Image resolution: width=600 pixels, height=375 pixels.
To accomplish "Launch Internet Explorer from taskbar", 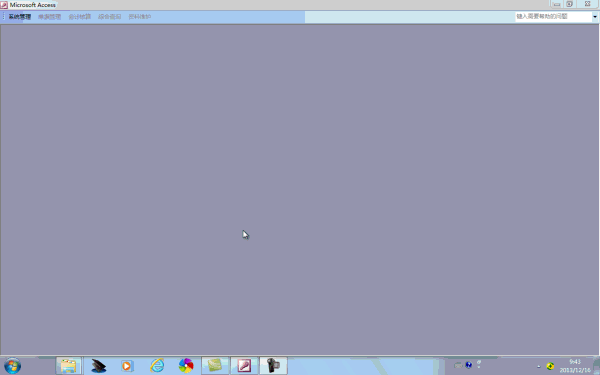I will (x=157, y=366).
